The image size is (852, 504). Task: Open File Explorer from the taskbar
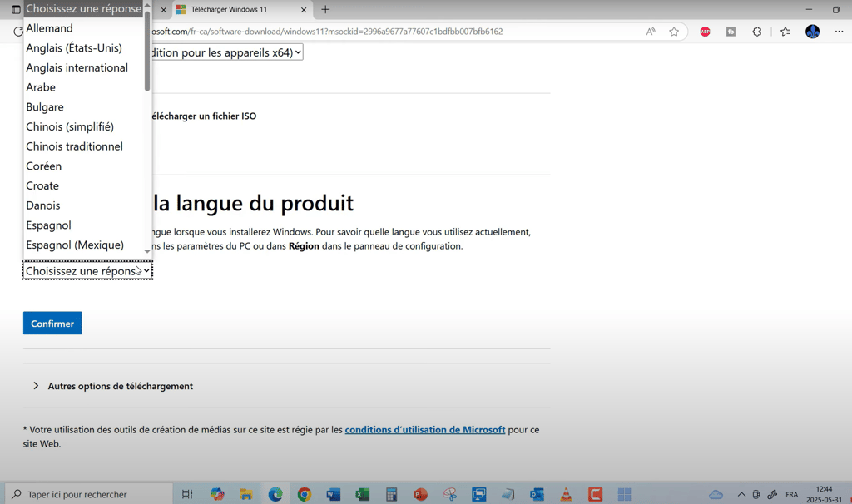pos(246,494)
